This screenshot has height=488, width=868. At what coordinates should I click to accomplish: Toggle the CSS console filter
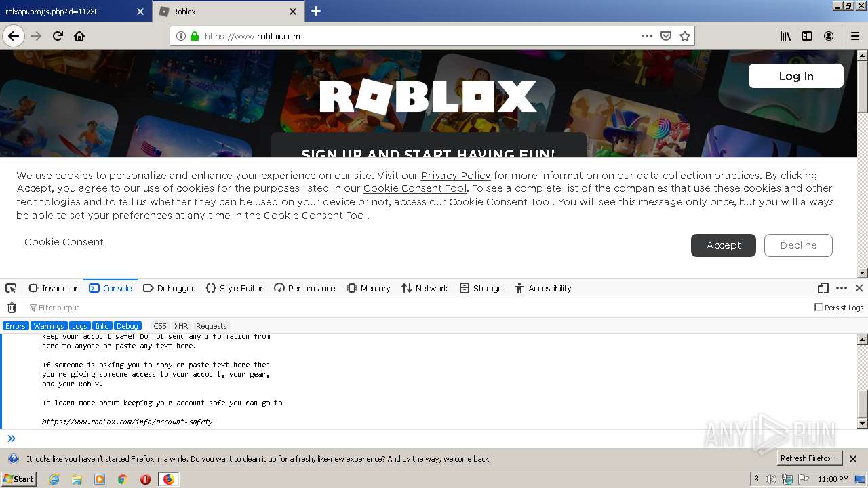click(160, 326)
